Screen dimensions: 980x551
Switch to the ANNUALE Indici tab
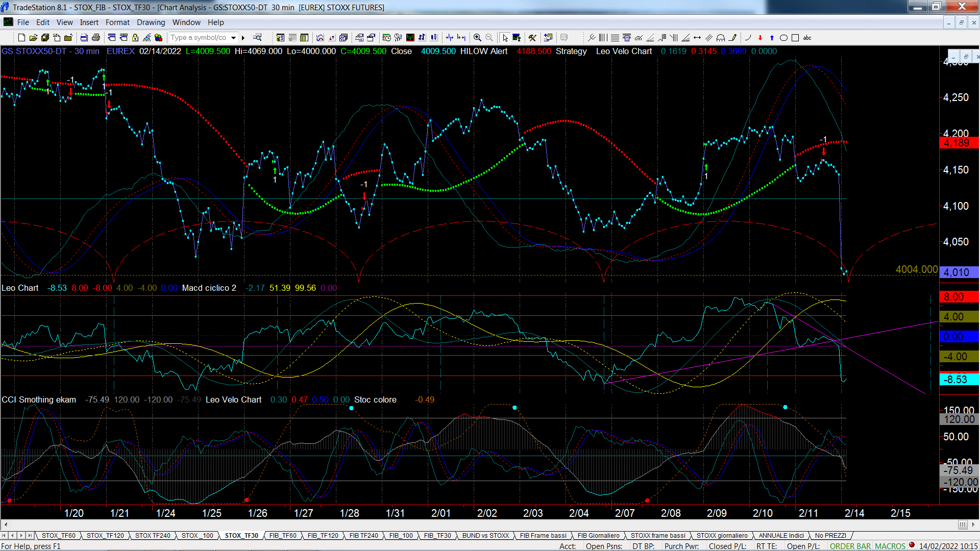coord(781,536)
